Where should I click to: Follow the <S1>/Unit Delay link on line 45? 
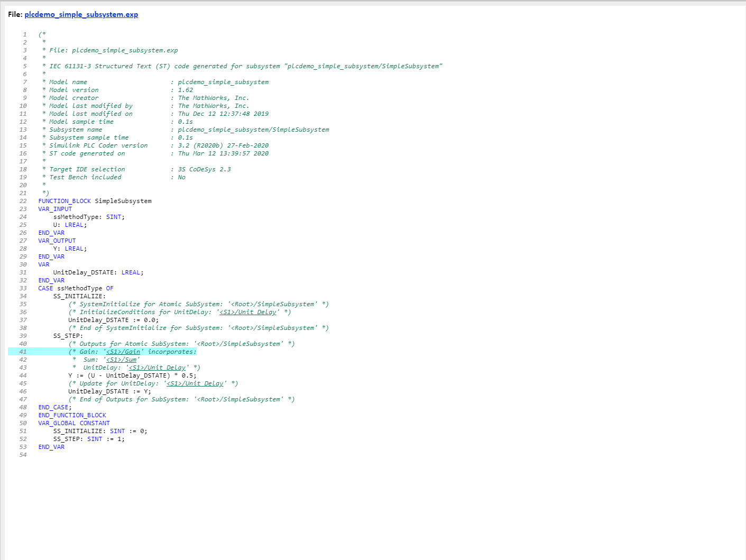[195, 383]
